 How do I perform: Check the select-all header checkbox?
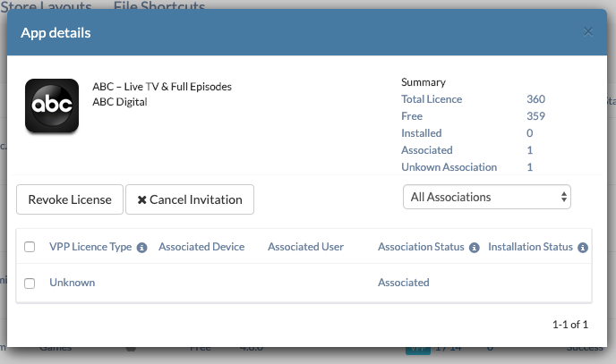(x=30, y=247)
